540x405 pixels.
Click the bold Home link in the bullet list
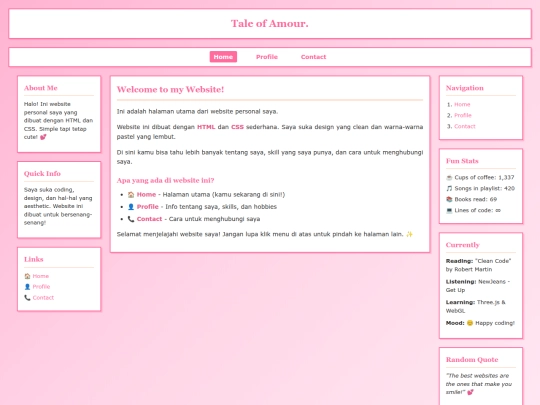146,195
